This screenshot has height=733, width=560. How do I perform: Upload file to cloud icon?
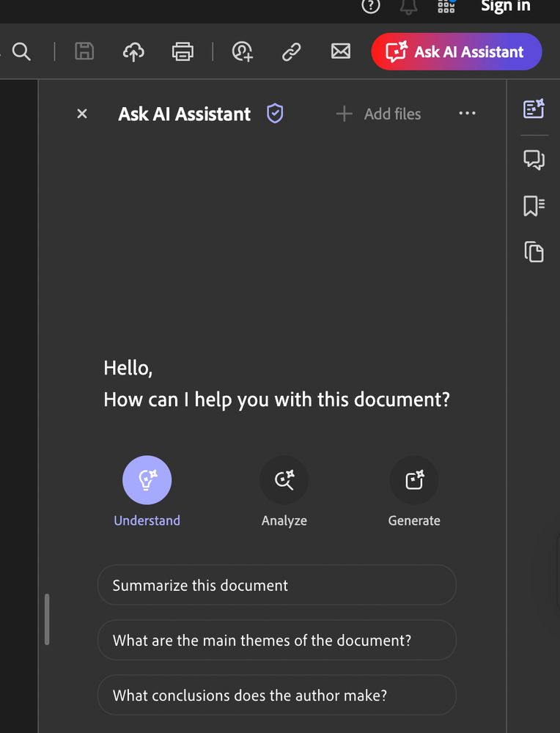[133, 51]
